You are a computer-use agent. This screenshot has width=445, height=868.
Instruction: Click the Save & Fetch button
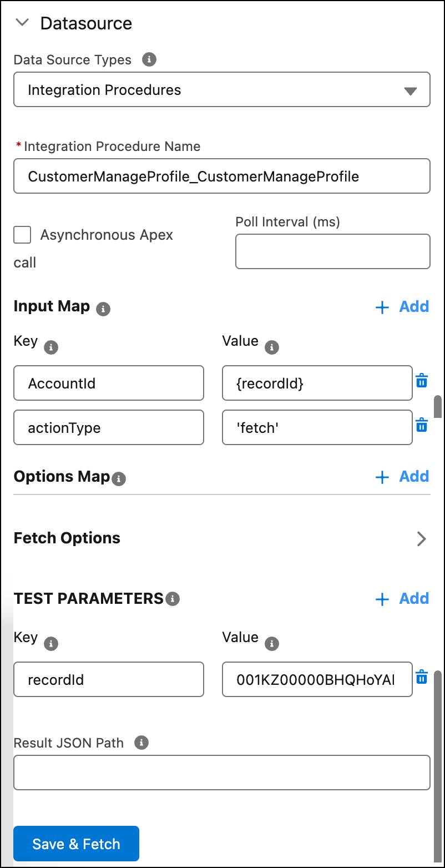pos(76,844)
